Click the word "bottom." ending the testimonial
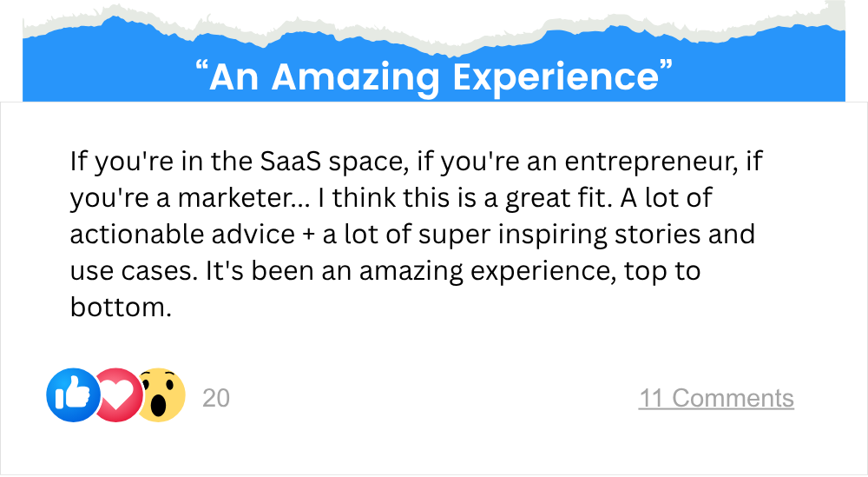 (119, 308)
